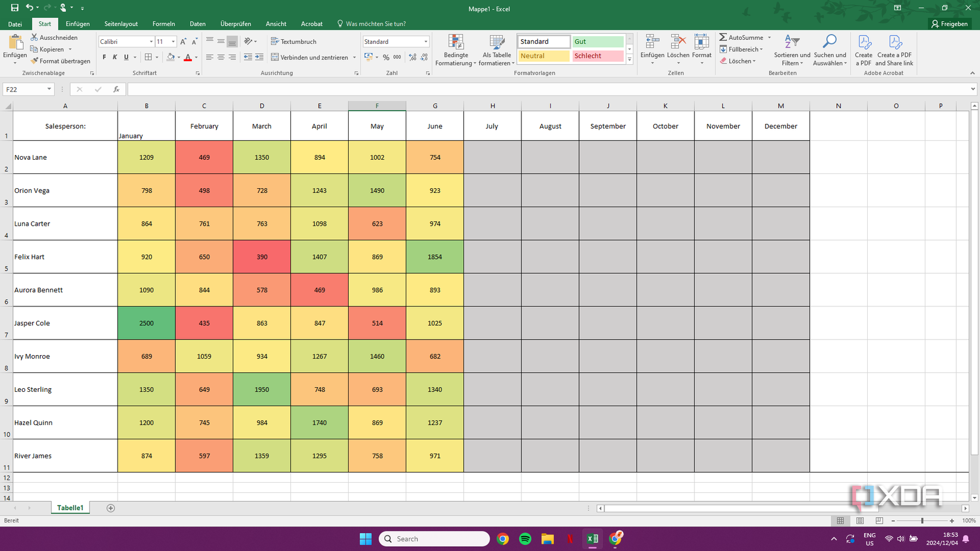
Task: Toggle italic formatting with the K button
Action: pos(115,57)
